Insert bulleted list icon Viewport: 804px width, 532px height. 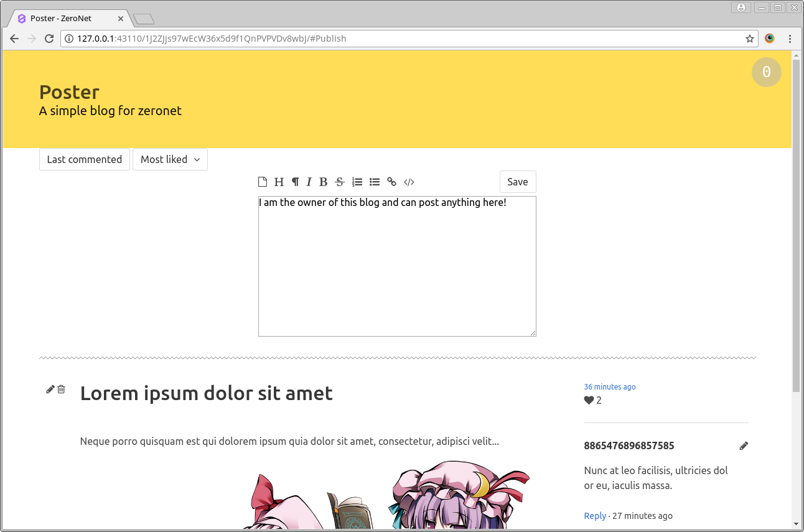pyautogui.click(x=375, y=182)
